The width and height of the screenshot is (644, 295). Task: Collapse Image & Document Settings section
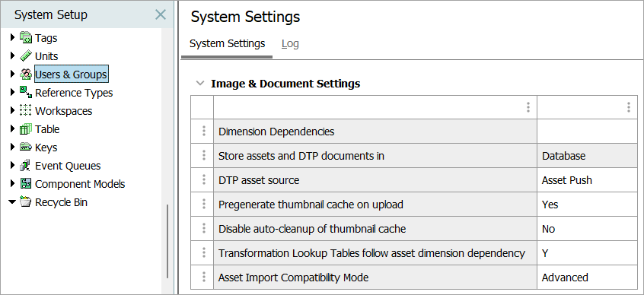pyautogui.click(x=200, y=84)
